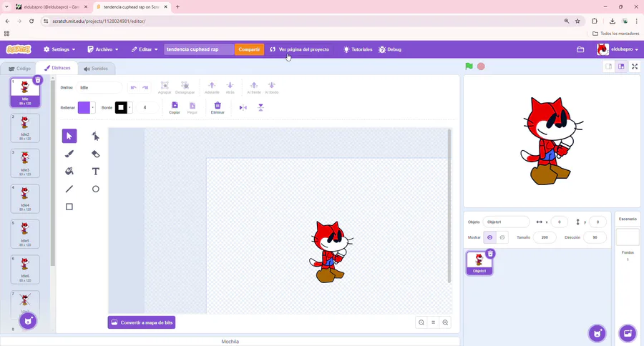Click the Al fondo icon
The width and height of the screenshot is (644, 346).
(x=271, y=87)
